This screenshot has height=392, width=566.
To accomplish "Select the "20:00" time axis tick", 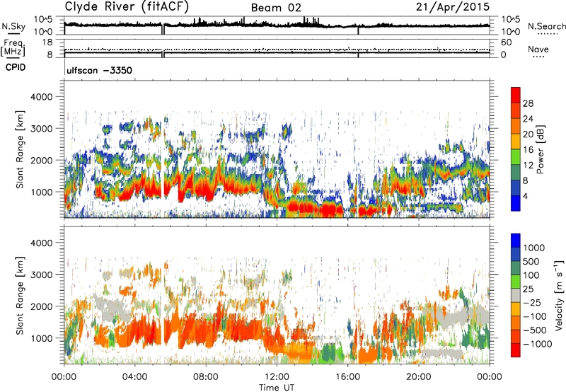I will click(419, 377).
